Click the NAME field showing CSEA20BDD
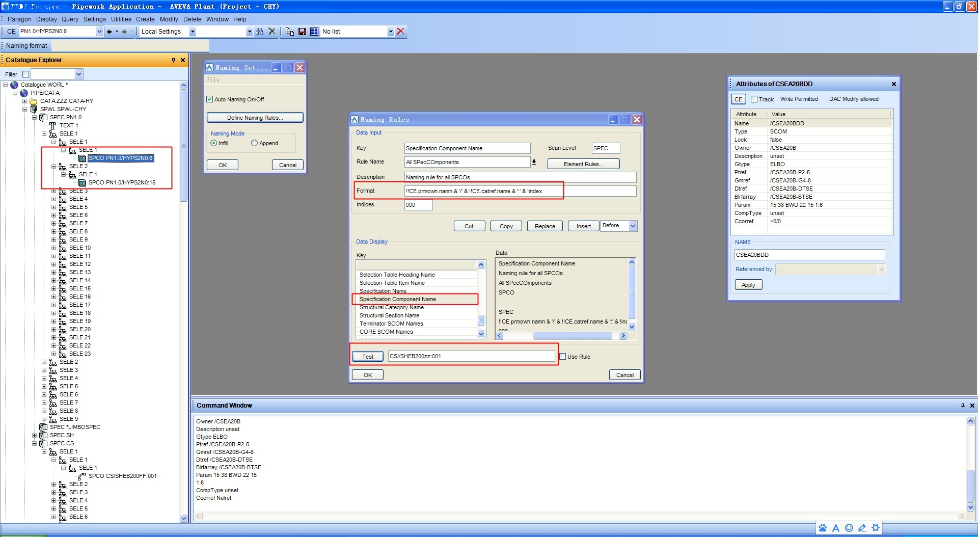This screenshot has width=980, height=537. 809,255
